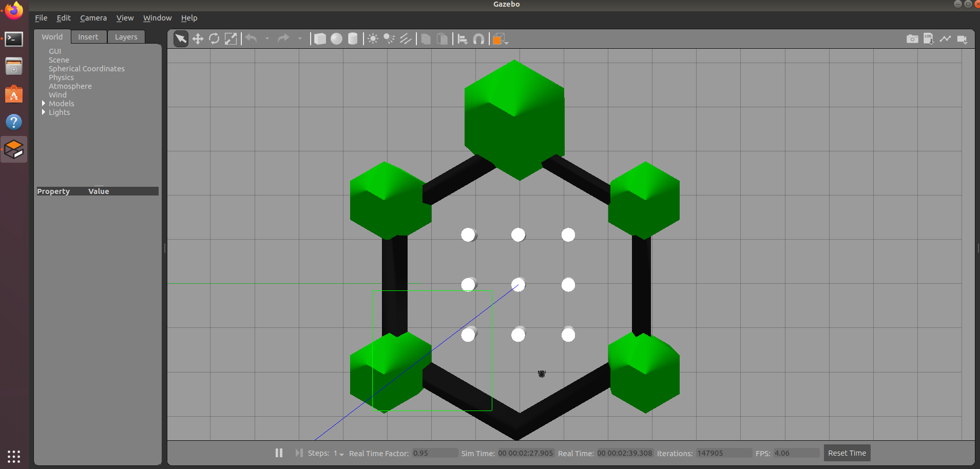Image resolution: width=980 pixels, height=469 pixels.
Task: Add a point light
Action: (x=373, y=39)
